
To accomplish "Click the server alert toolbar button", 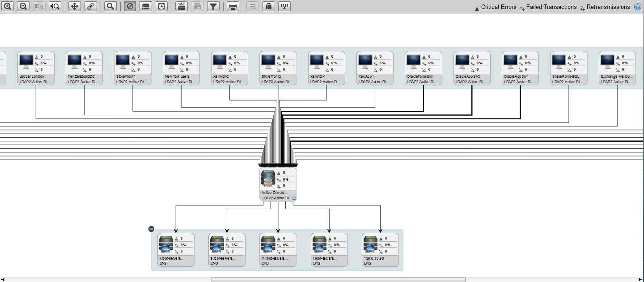I will [x=181, y=6].
